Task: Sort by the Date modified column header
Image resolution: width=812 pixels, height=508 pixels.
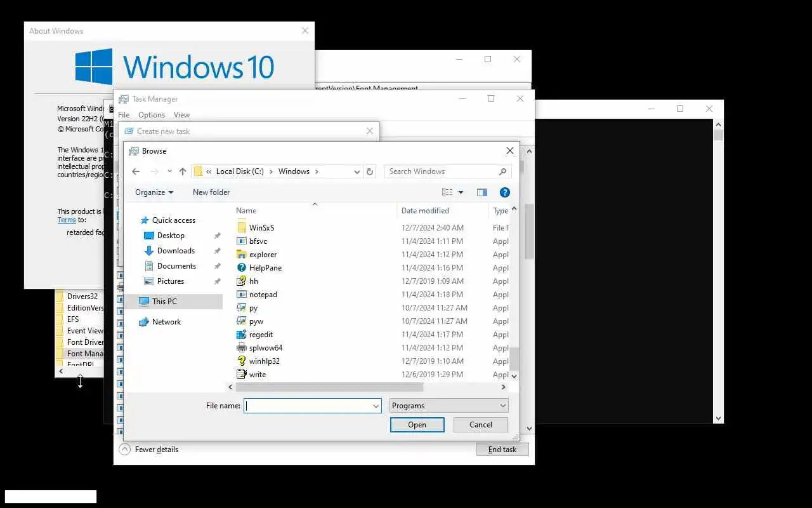Action: click(x=425, y=211)
